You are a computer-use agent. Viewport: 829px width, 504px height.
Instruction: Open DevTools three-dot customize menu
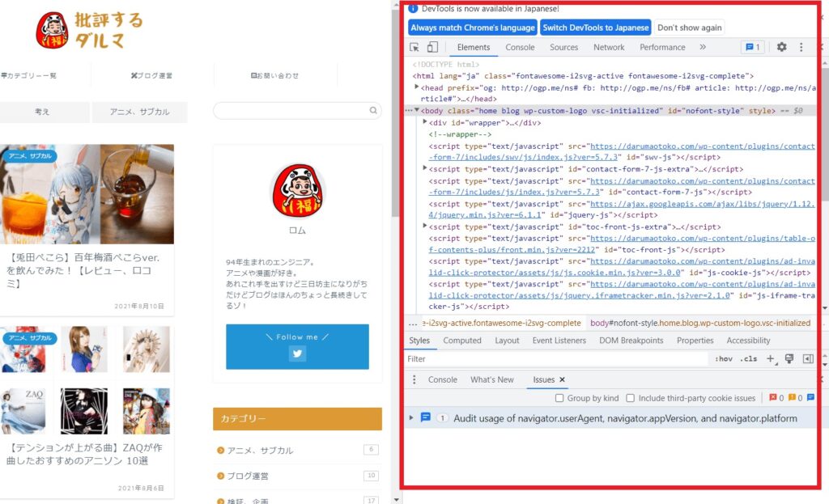click(x=801, y=47)
